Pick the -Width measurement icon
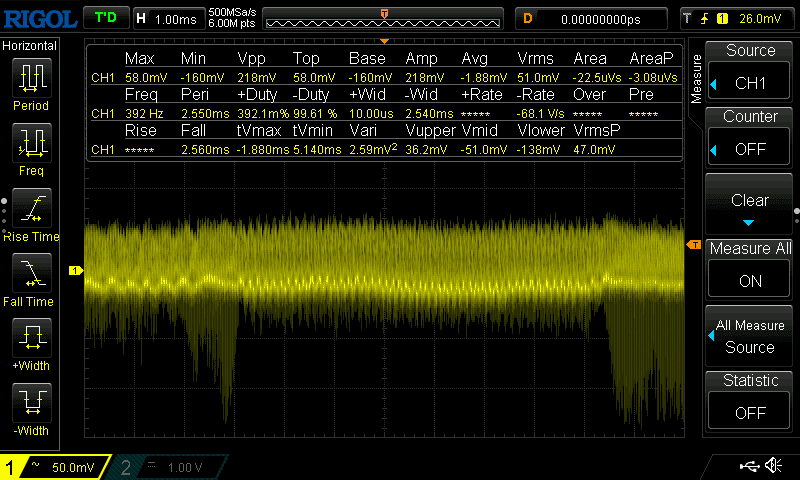Image resolution: width=800 pixels, height=480 pixels. 31,407
